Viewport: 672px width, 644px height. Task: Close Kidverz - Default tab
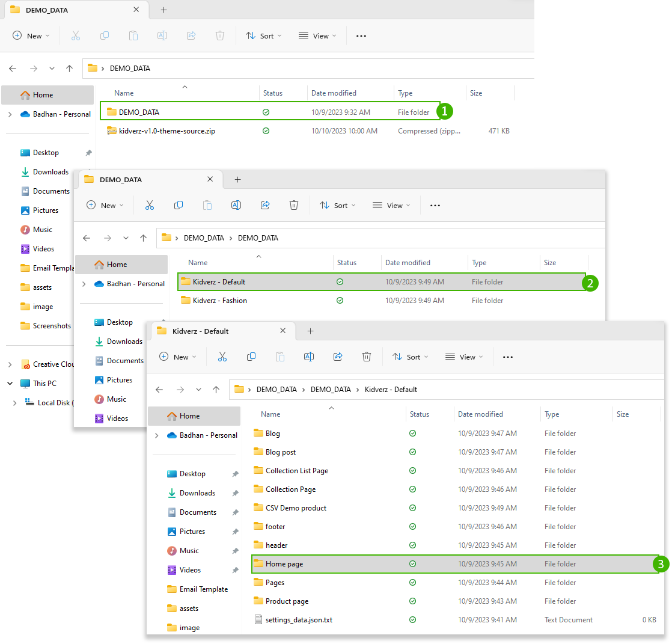(x=283, y=331)
